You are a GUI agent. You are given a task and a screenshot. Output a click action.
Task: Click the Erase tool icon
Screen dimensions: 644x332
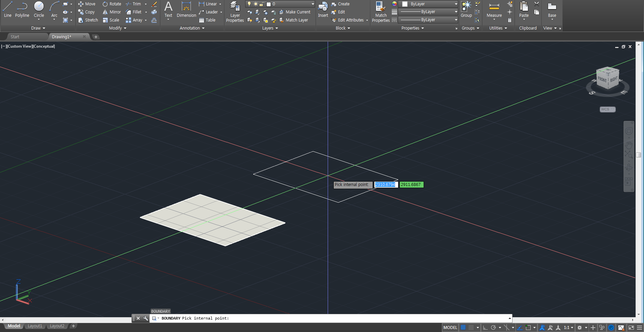[x=154, y=4]
